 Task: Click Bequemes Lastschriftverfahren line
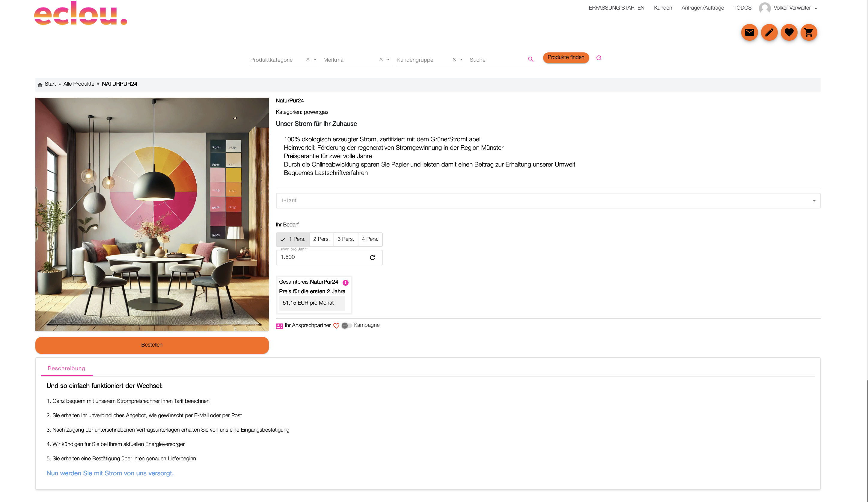pos(326,173)
